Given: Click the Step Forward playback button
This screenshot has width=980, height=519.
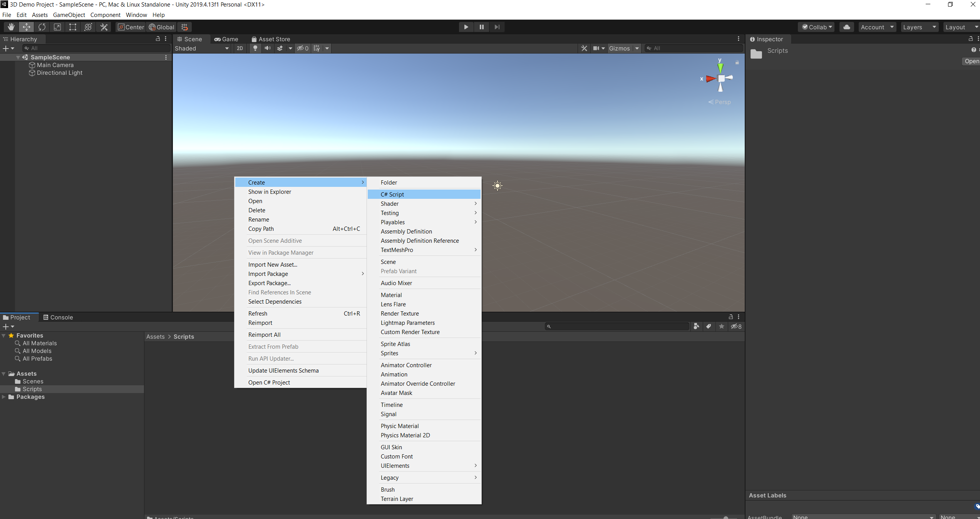Looking at the screenshot, I should tap(497, 27).
